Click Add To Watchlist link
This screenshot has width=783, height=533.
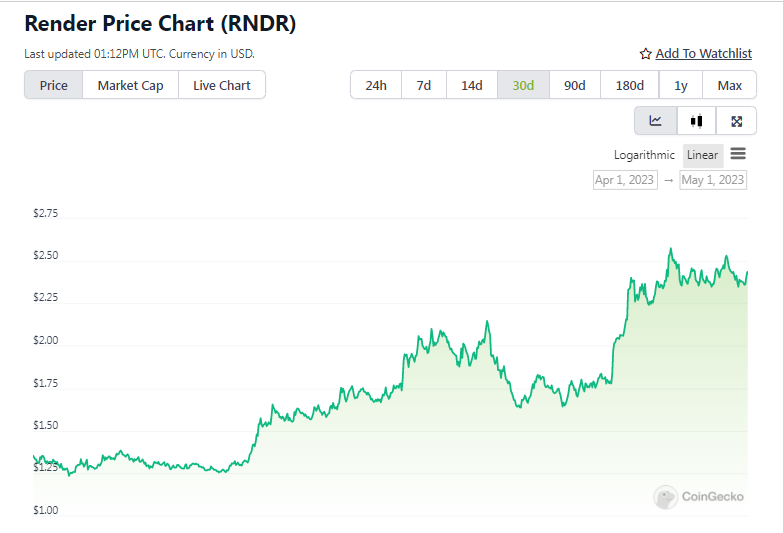pos(704,53)
